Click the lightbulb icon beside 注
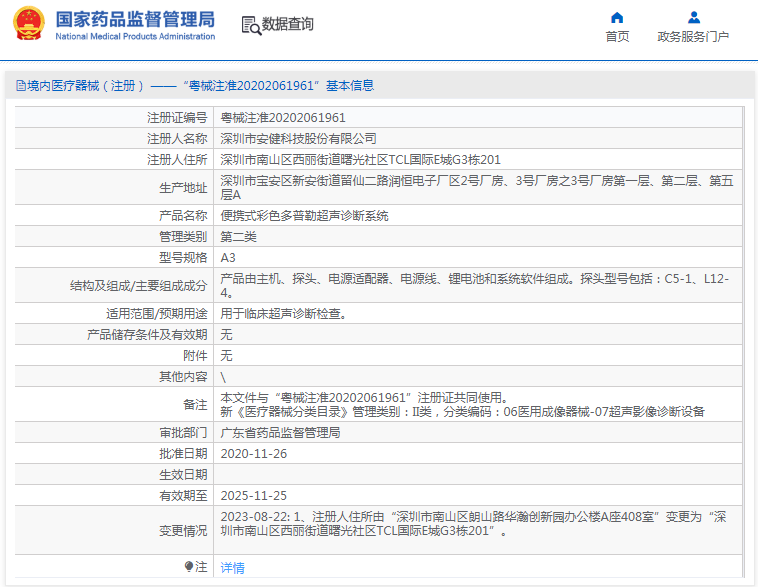 (x=189, y=566)
